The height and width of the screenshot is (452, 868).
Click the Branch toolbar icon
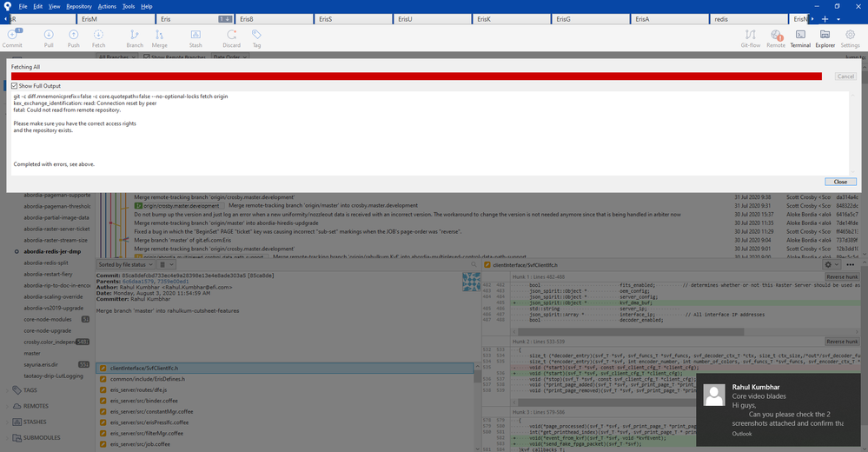click(135, 35)
